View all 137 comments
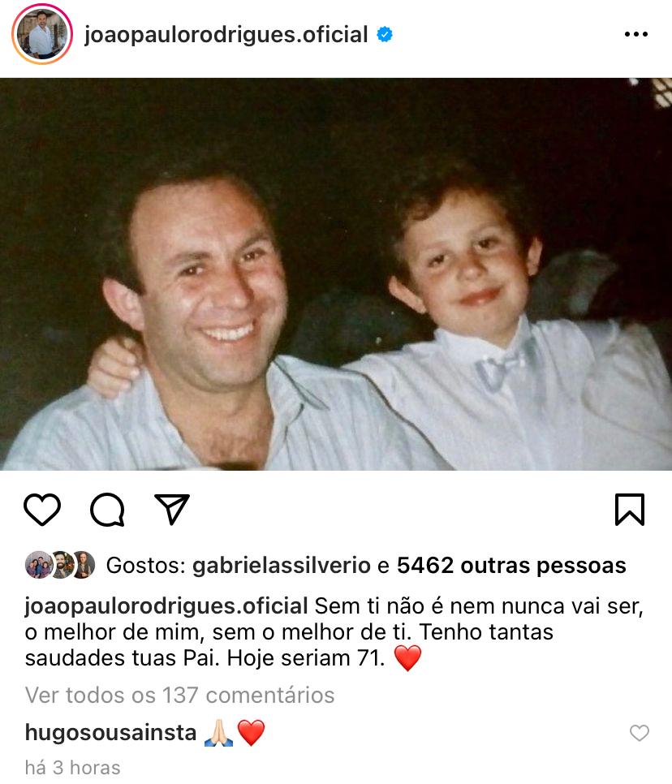 point(179,695)
